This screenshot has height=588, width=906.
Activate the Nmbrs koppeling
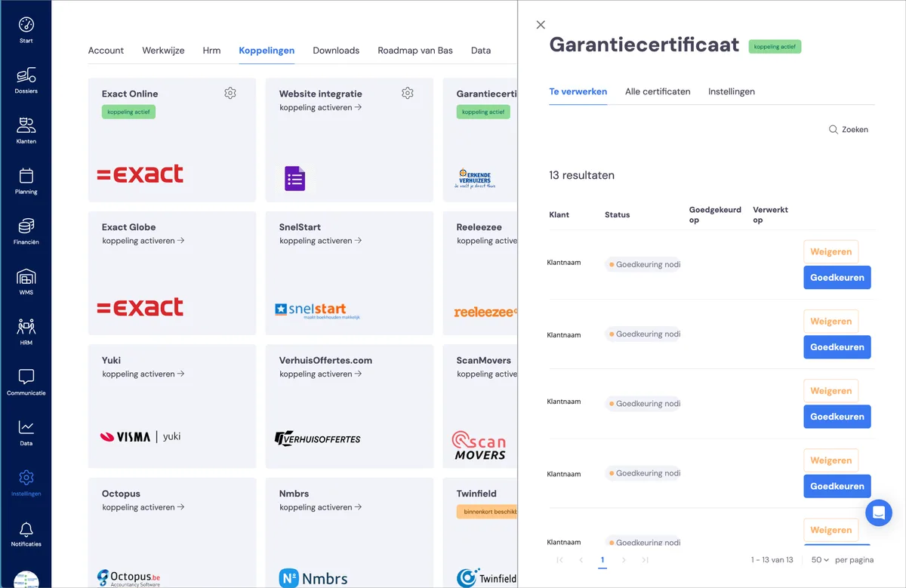(x=321, y=507)
